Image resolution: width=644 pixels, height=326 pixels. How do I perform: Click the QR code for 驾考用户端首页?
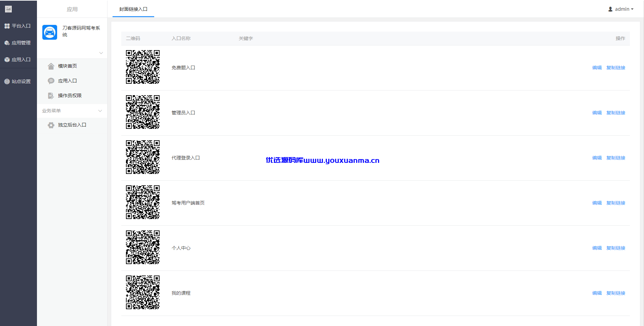[143, 202]
